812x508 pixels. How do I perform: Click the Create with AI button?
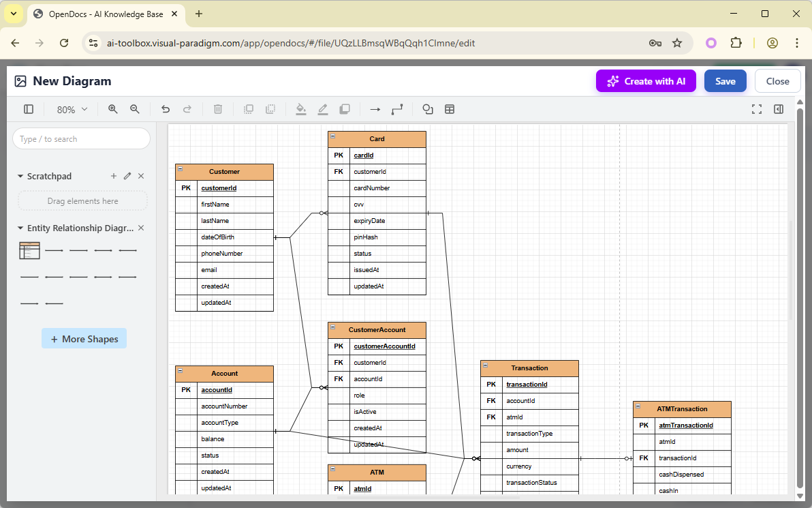pyautogui.click(x=646, y=80)
